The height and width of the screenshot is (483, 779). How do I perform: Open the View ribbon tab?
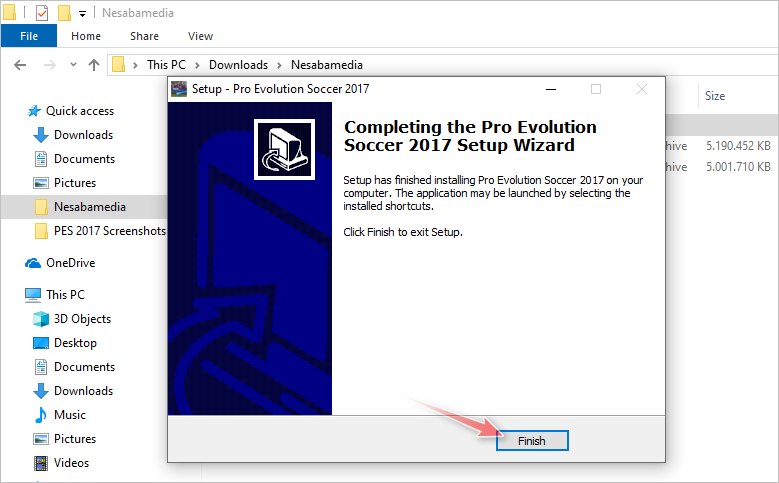[x=200, y=36]
